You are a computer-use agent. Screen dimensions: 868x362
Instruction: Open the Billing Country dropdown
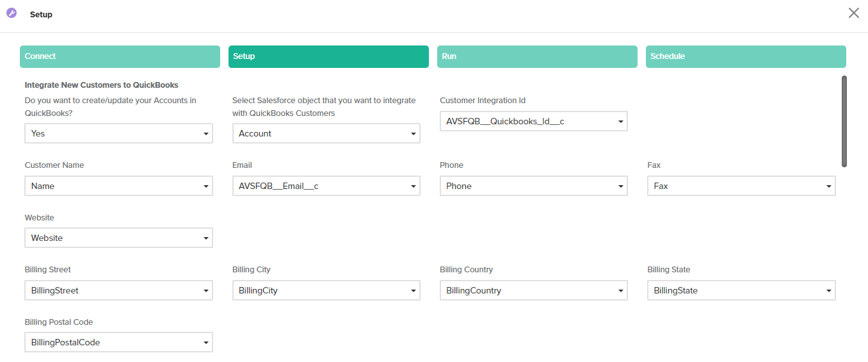(533, 290)
